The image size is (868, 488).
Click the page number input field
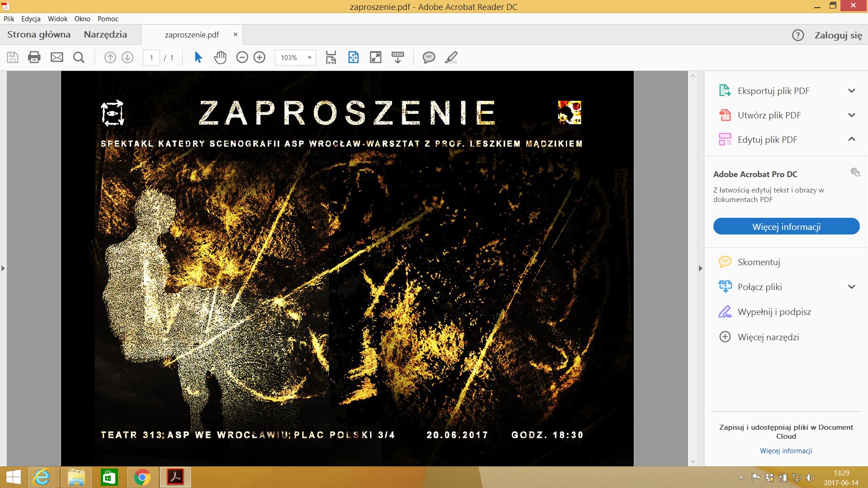[x=151, y=57]
